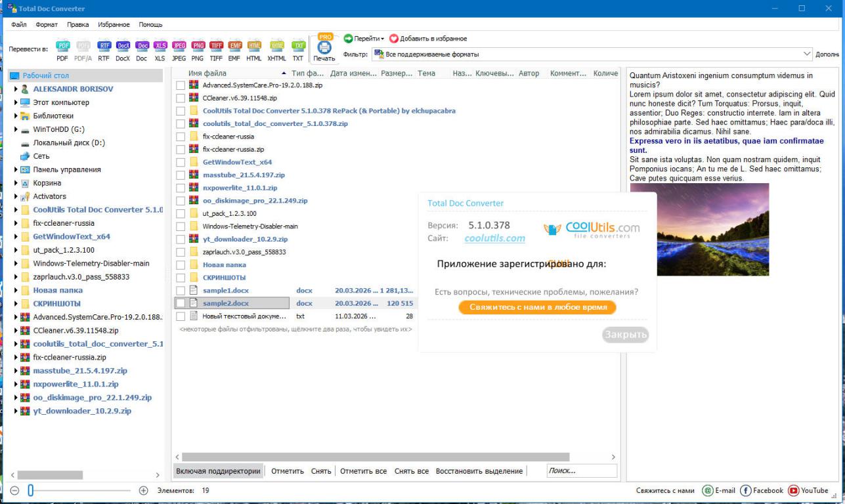The height and width of the screenshot is (504, 845).
Task: Open the Избранное menu
Action: [114, 24]
